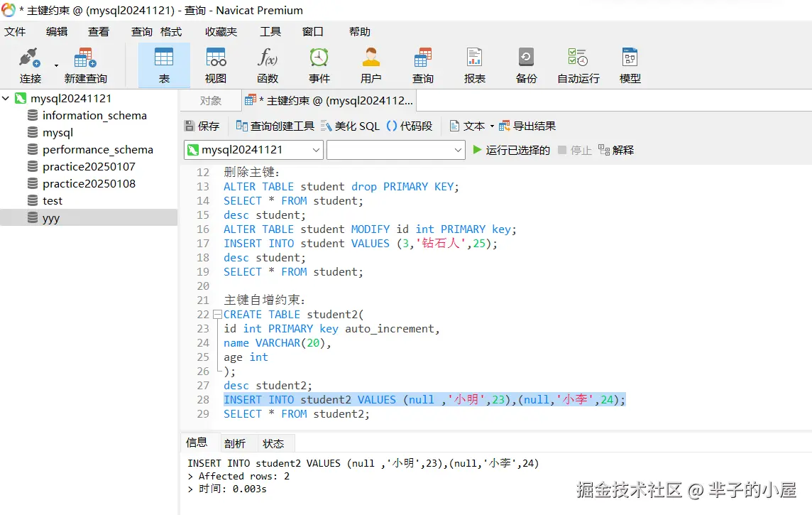Open the Code Snippet (代码段) tool
This screenshot has height=515, width=812.
[409, 126]
